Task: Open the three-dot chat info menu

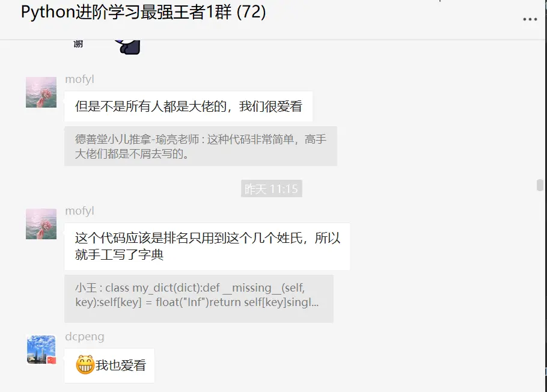Action: (x=530, y=20)
